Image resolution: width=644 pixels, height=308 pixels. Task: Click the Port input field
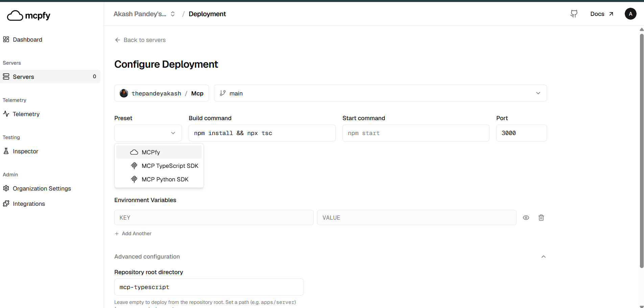click(x=521, y=133)
